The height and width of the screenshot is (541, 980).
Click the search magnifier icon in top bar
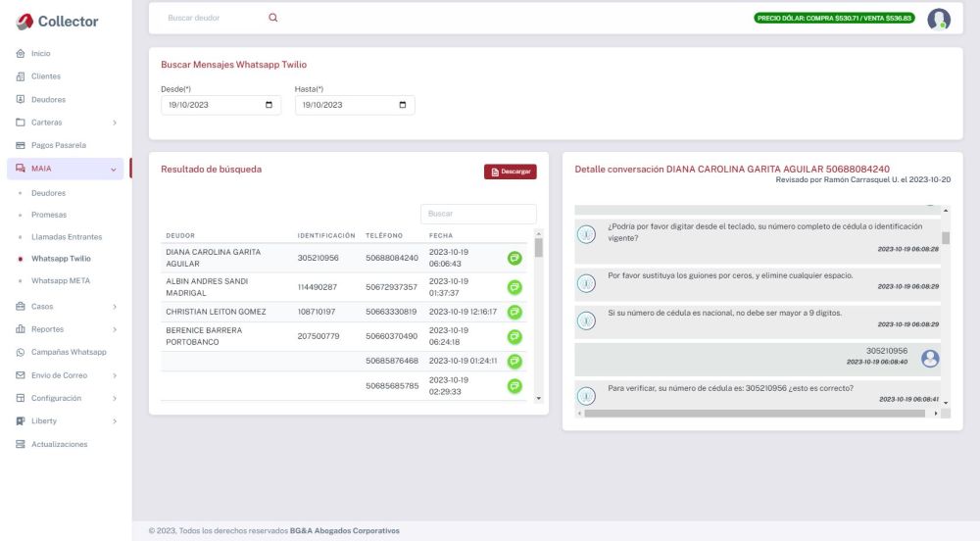[272, 18]
